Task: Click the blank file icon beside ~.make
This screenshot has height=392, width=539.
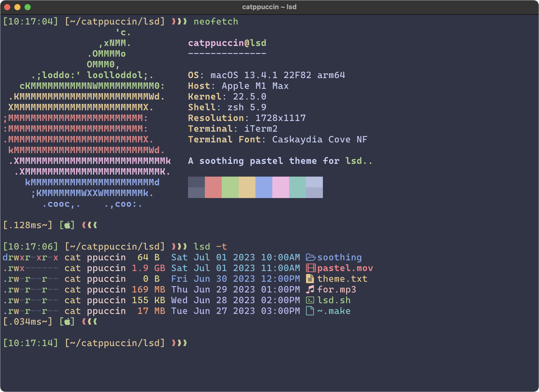Action: pos(310,311)
